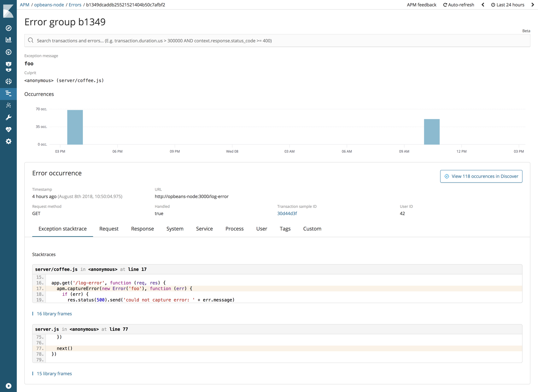Click the Handled value true
The image size is (538, 392).
159,214
